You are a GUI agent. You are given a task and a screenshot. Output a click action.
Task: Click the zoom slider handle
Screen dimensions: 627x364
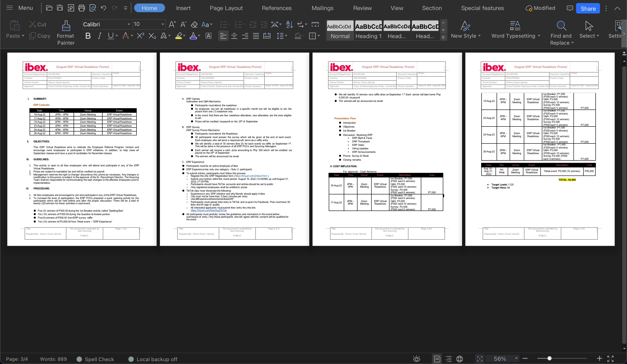click(549, 359)
